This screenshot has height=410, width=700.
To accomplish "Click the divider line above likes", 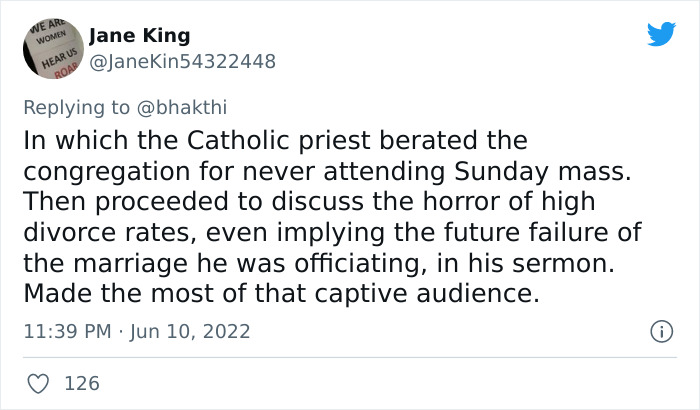I will click(x=350, y=357).
